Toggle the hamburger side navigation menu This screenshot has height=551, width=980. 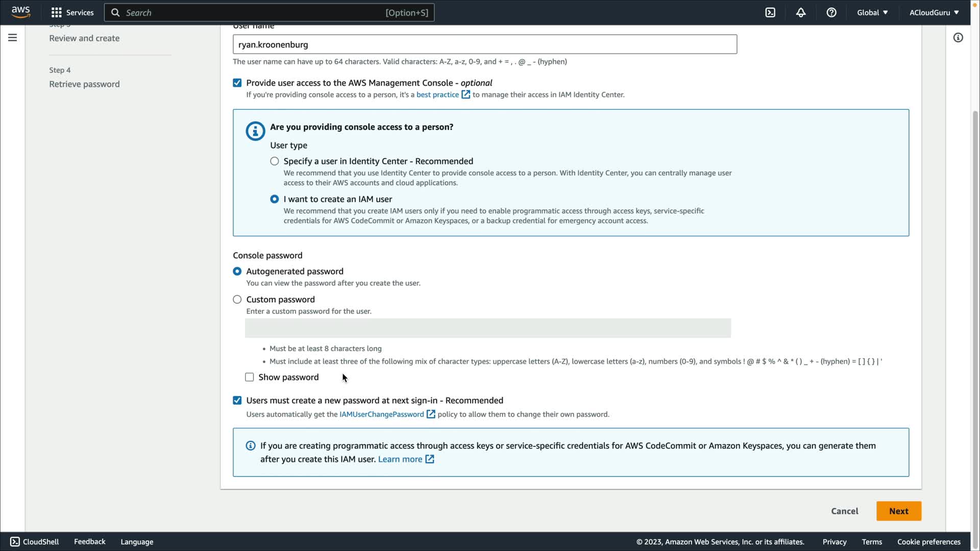point(12,38)
